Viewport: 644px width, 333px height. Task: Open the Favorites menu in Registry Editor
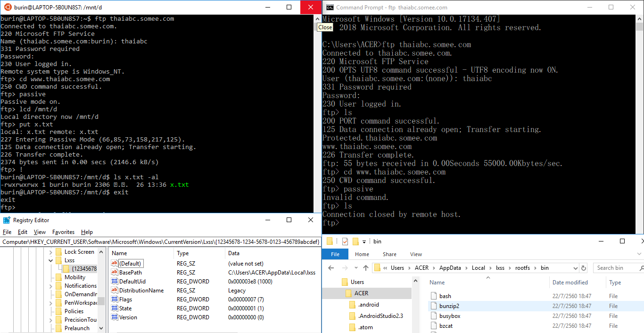tap(63, 232)
